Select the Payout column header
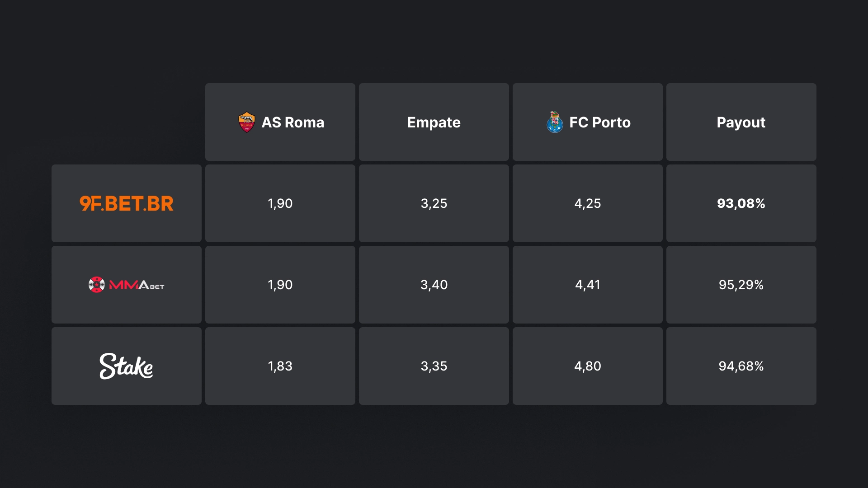Viewport: 868px width, 488px height. 741,122
